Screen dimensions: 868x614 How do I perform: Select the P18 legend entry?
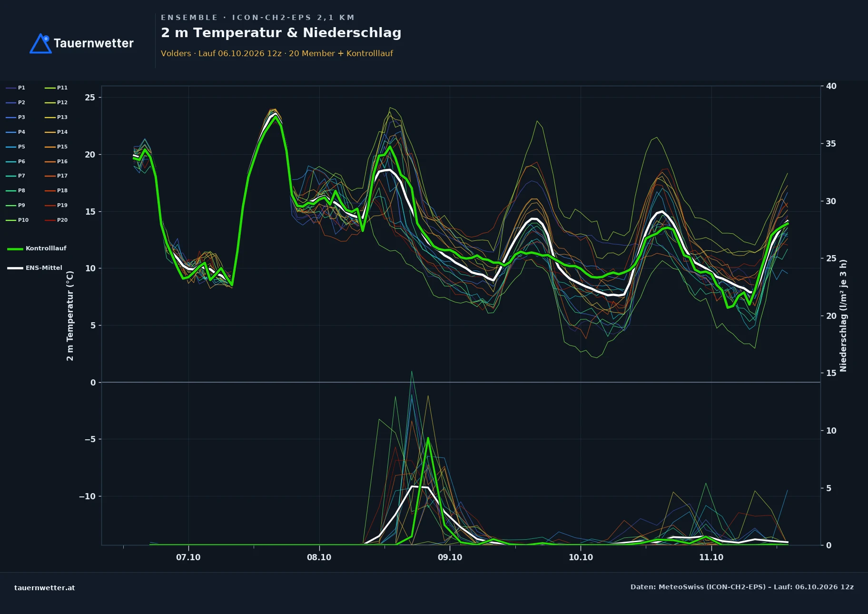pos(56,190)
